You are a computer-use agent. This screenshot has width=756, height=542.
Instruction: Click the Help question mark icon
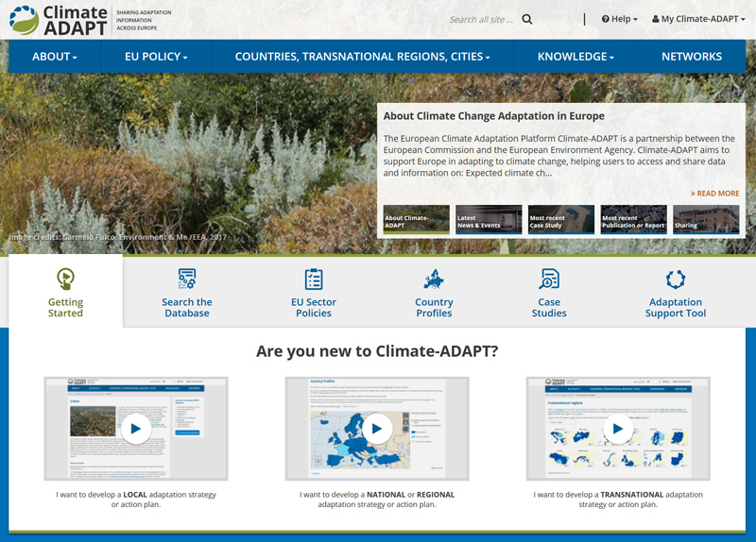606,19
